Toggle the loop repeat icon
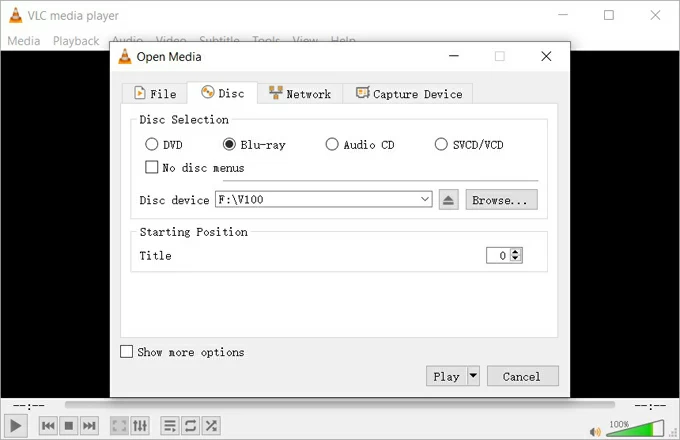 coord(190,426)
